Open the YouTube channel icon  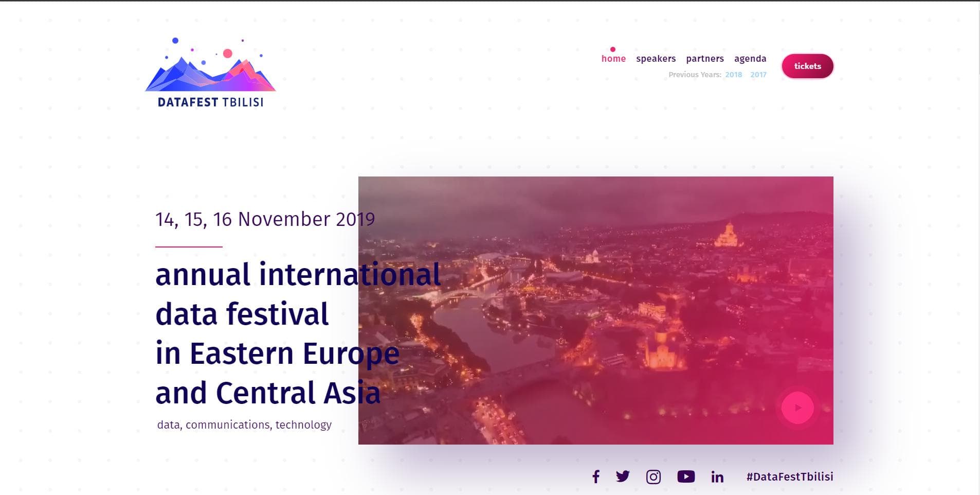(x=686, y=476)
